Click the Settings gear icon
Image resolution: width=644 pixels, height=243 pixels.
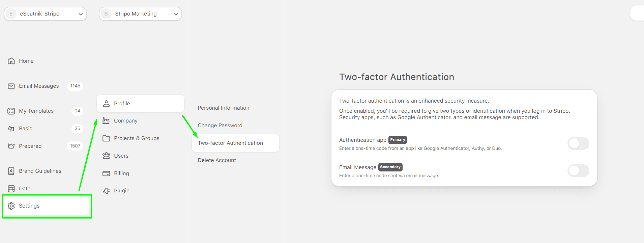pyautogui.click(x=11, y=206)
